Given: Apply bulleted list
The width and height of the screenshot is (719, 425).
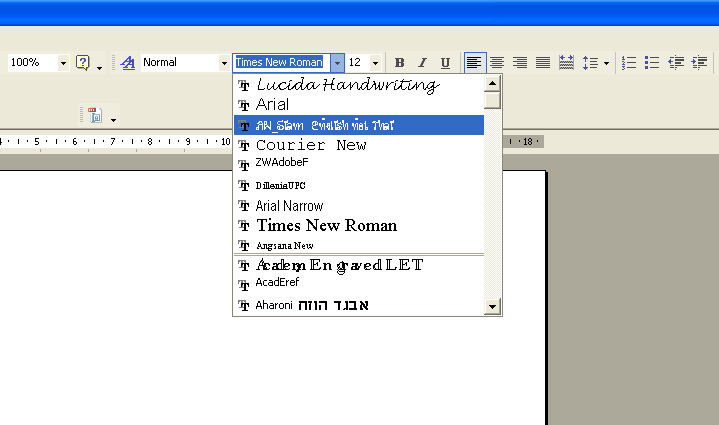Looking at the screenshot, I should pyautogui.click(x=652, y=62).
